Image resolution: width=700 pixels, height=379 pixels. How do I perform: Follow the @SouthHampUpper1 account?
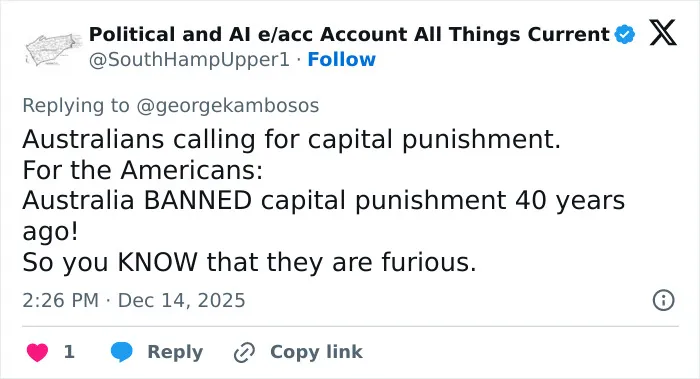(342, 59)
